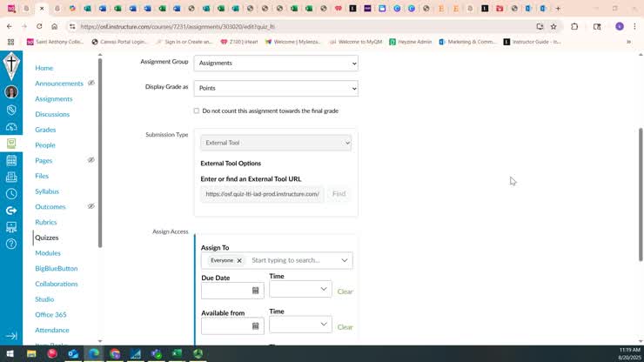Click the Help question mark icon

[11, 244]
